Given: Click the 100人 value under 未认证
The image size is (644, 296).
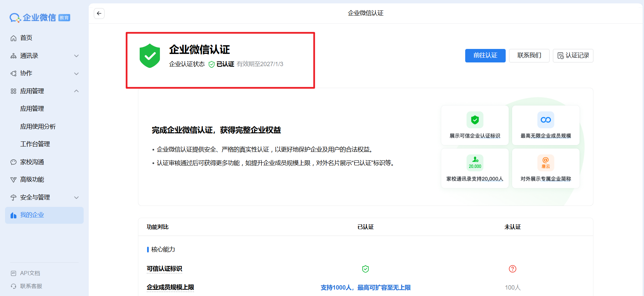Looking at the screenshot, I should 512,288.
